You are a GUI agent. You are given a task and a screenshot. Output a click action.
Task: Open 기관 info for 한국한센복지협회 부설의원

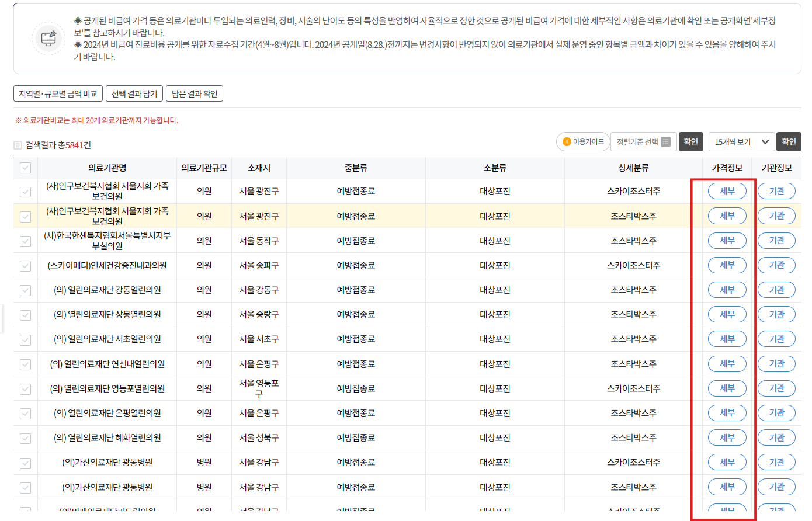[776, 240]
